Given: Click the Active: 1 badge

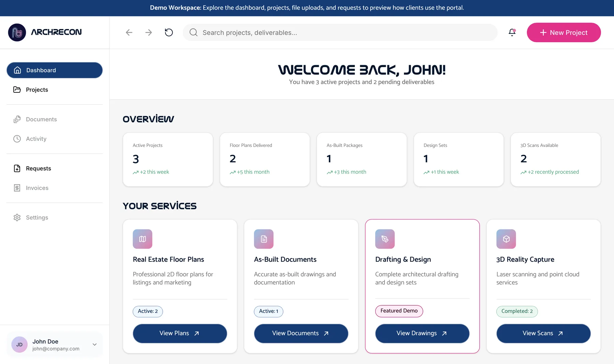Looking at the screenshot, I should click(x=268, y=311).
